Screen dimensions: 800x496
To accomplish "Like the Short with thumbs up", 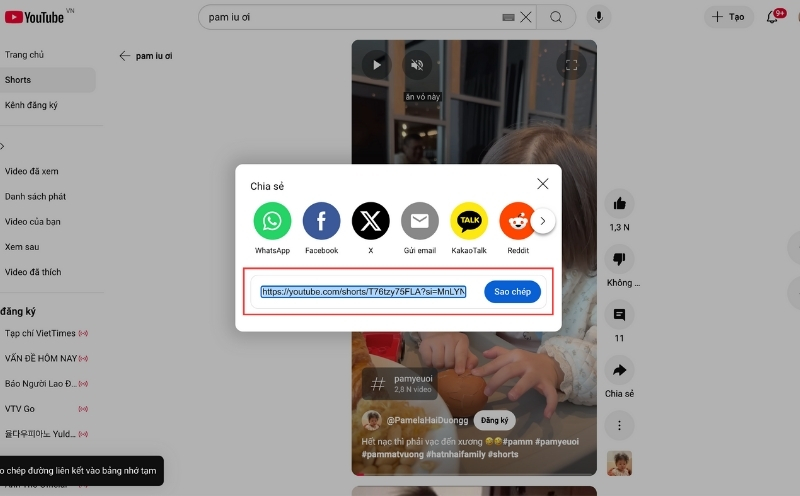I will (x=619, y=204).
